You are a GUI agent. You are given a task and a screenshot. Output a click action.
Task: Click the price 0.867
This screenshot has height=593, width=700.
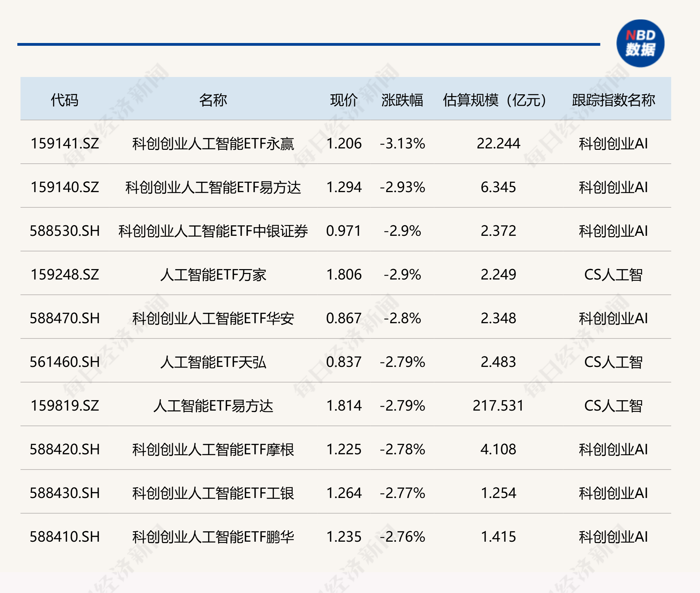click(344, 318)
